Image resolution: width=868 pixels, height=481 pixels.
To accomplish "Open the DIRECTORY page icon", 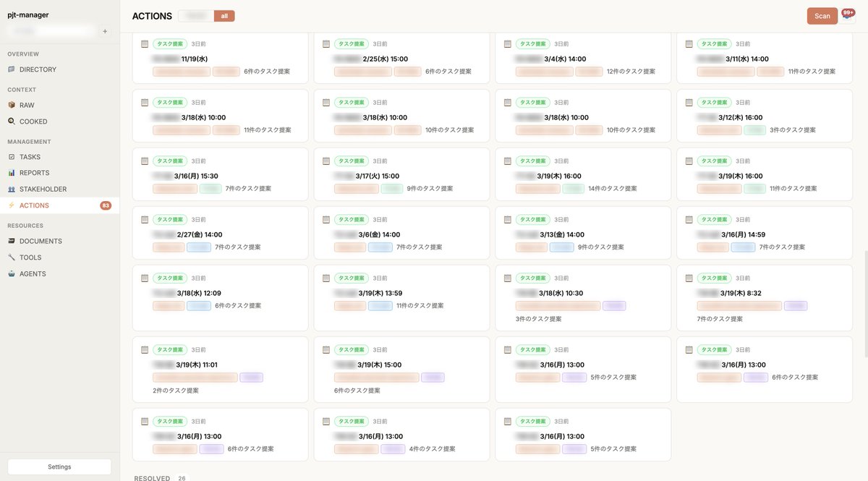I will click(x=12, y=69).
